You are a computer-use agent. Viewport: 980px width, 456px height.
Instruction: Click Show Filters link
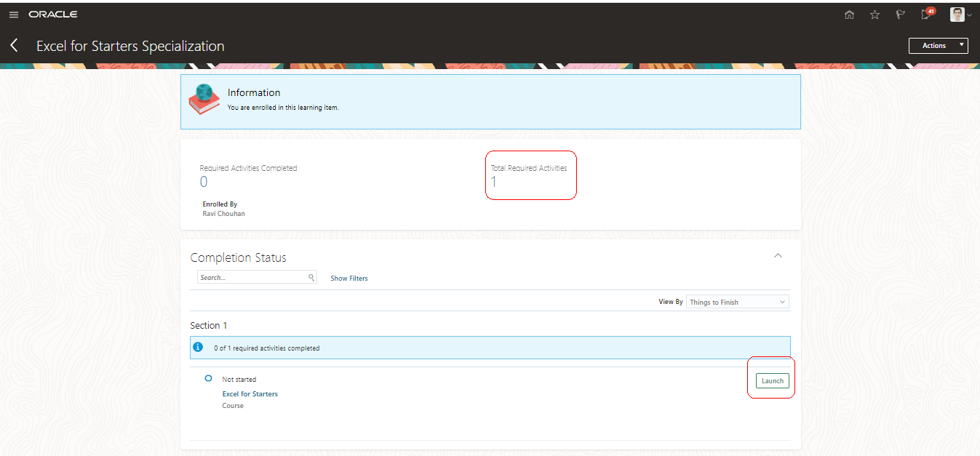(349, 279)
